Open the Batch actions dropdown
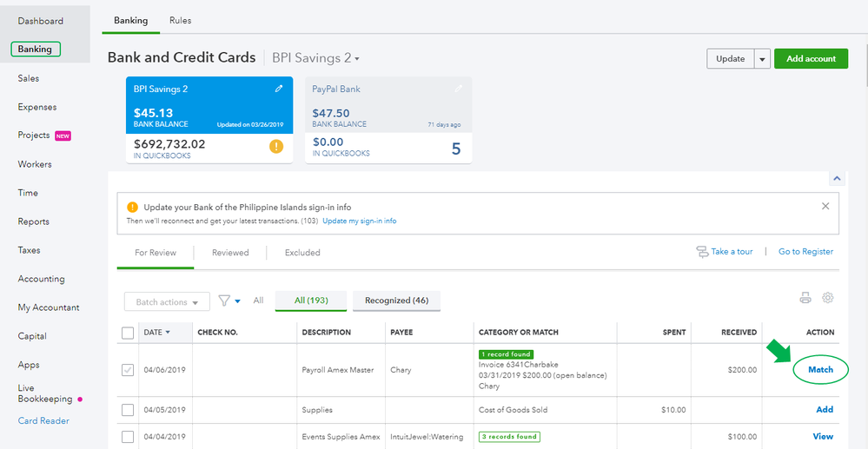 [x=167, y=301]
